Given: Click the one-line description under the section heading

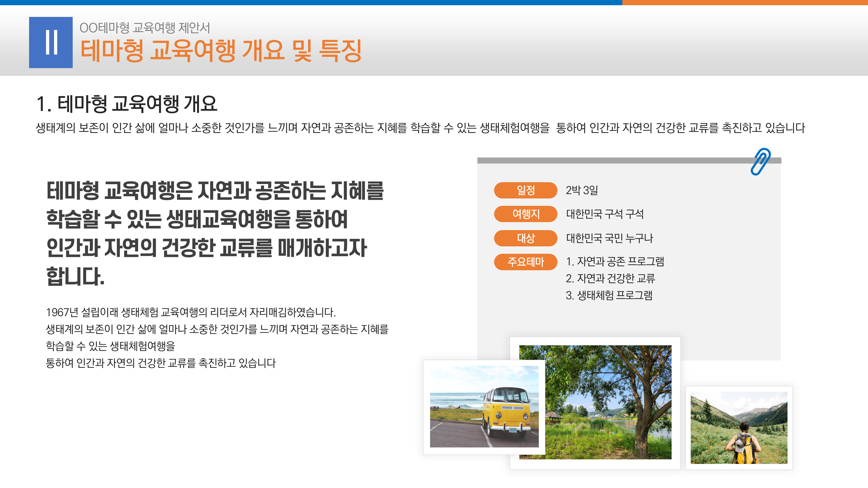Looking at the screenshot, I should 420,128.
